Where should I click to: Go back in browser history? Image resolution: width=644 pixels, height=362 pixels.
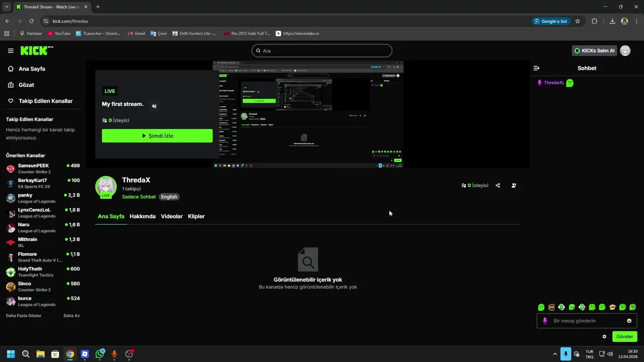click(8, 21)
